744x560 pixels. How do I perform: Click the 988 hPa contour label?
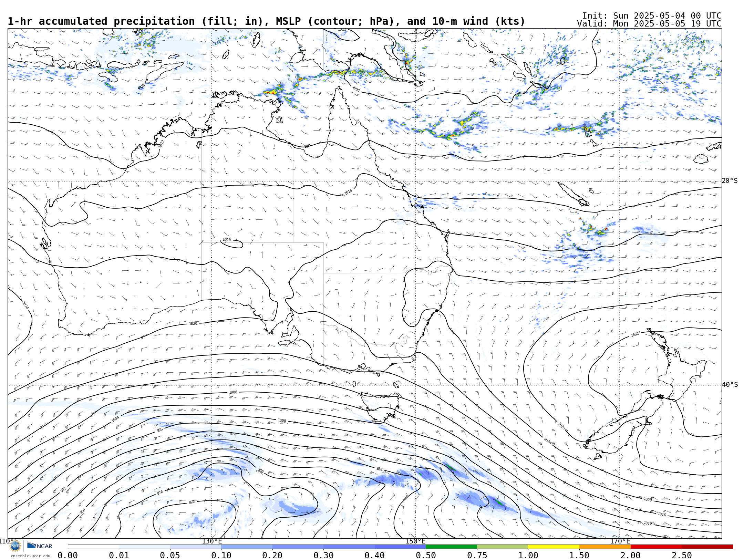[x=379, y=469]
